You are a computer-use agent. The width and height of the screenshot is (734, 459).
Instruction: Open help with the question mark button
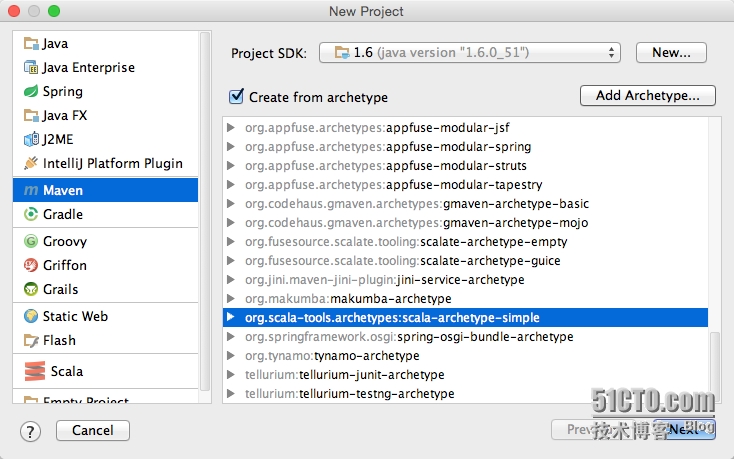pyautogui.click(x=30, y=431)
